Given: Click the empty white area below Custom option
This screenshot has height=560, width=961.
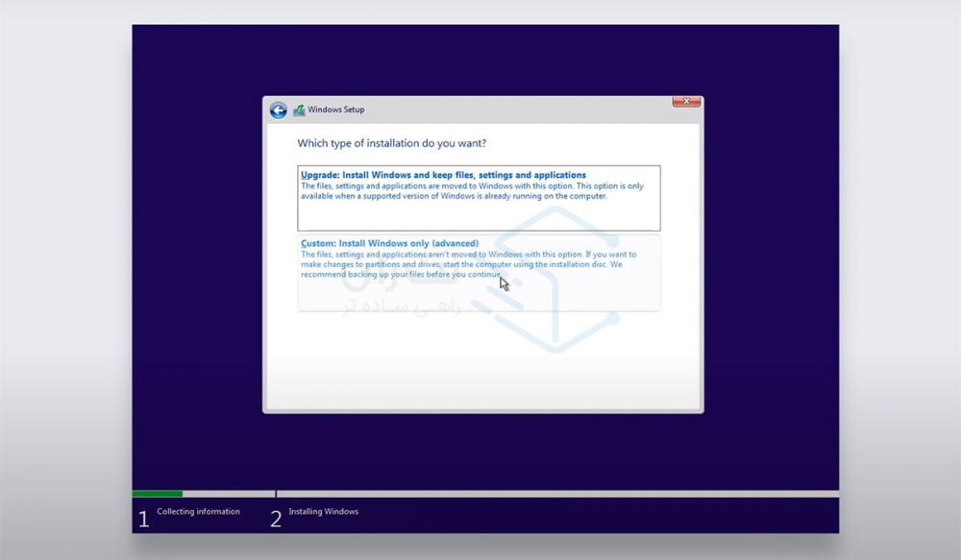Looking at the screenshot, I should pyautogui.click(x=480, y=360).
